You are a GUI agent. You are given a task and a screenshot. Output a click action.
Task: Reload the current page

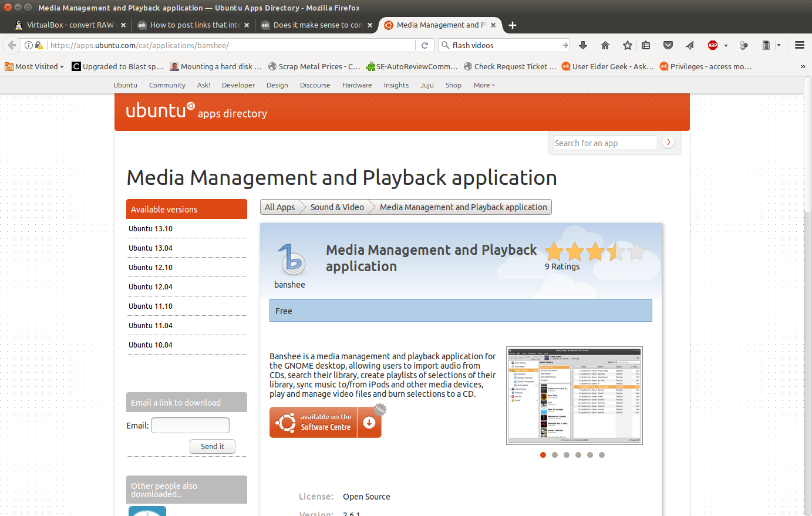pyautogui.click(x=424, y=45)
